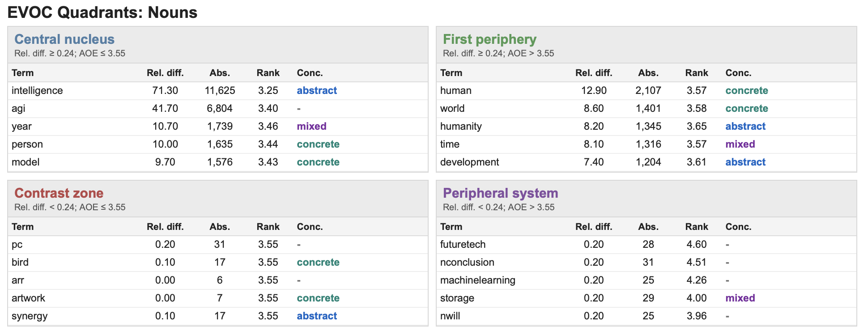Click the agi term in Central nucleus

[18, 109]
